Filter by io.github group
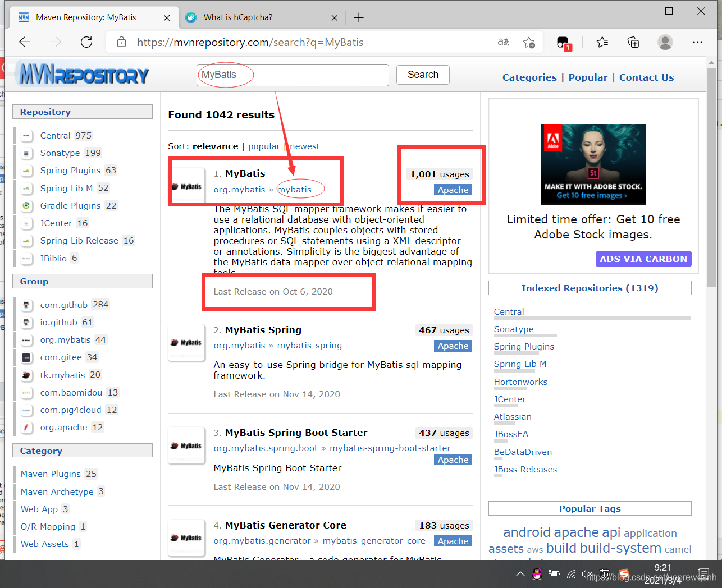Image resolution: width=722 pixels, height=588 pixels. point(58,322)
